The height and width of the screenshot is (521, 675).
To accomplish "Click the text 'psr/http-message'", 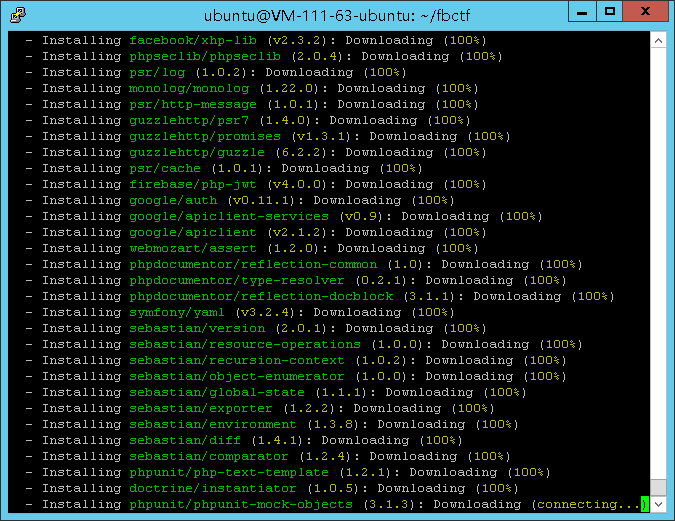I will click(x=193, y=104).
